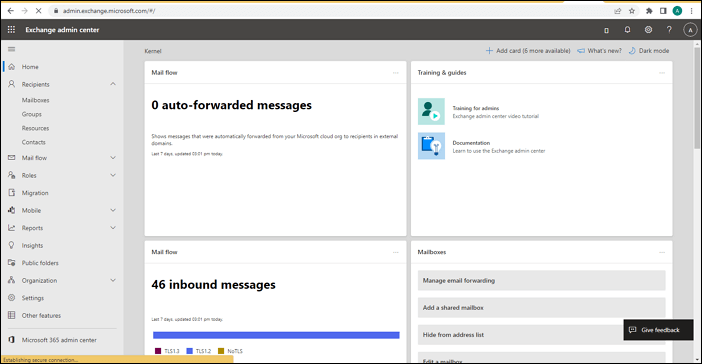Click the Recipients person icon
The height and width of the screenshot is (364, 702).
click(x=12, y=84)
